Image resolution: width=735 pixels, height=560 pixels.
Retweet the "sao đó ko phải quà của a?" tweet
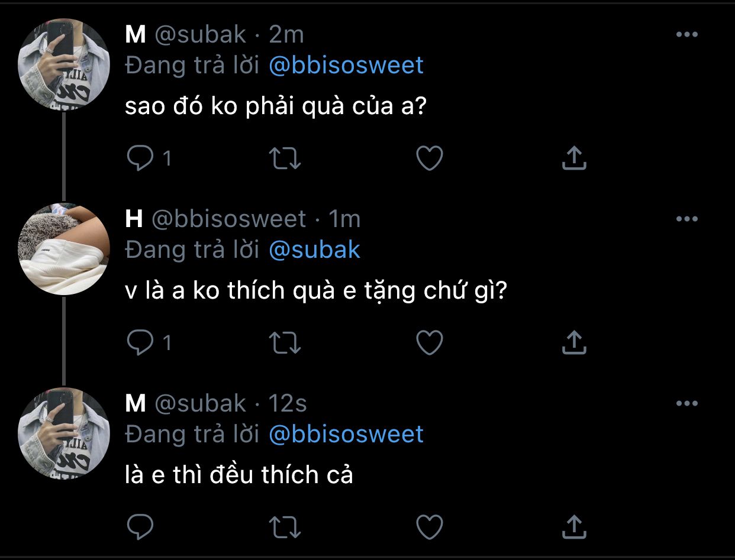click(285, 158)
